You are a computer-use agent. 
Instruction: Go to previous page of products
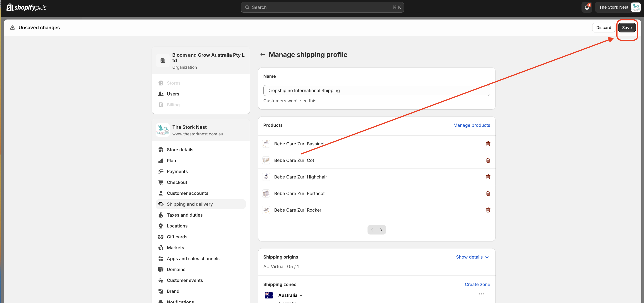(372, 230)
